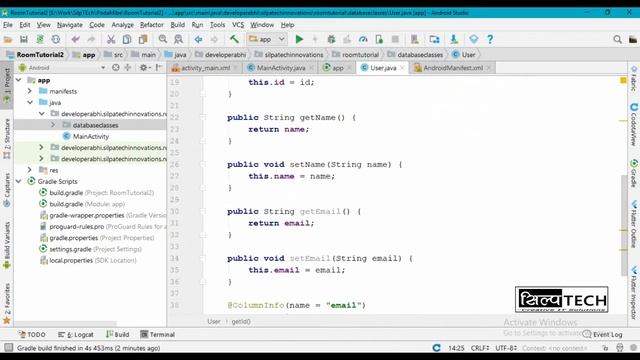Open the VCS menu

click(x=238, y=25)
